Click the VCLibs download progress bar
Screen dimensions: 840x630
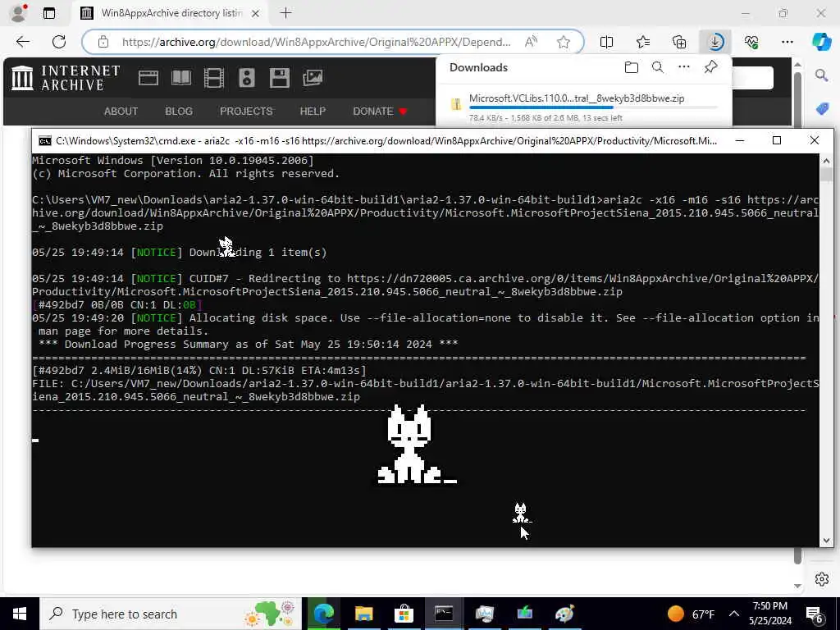click(x=593, y=107)
